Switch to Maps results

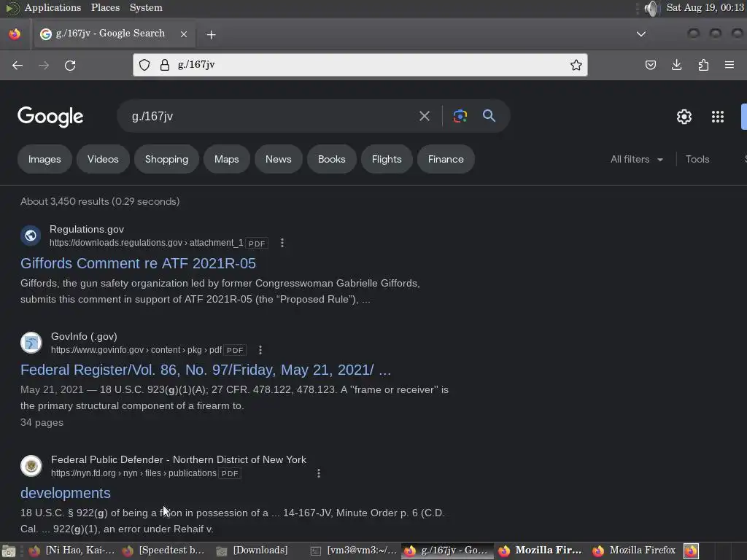pos(226,159)
